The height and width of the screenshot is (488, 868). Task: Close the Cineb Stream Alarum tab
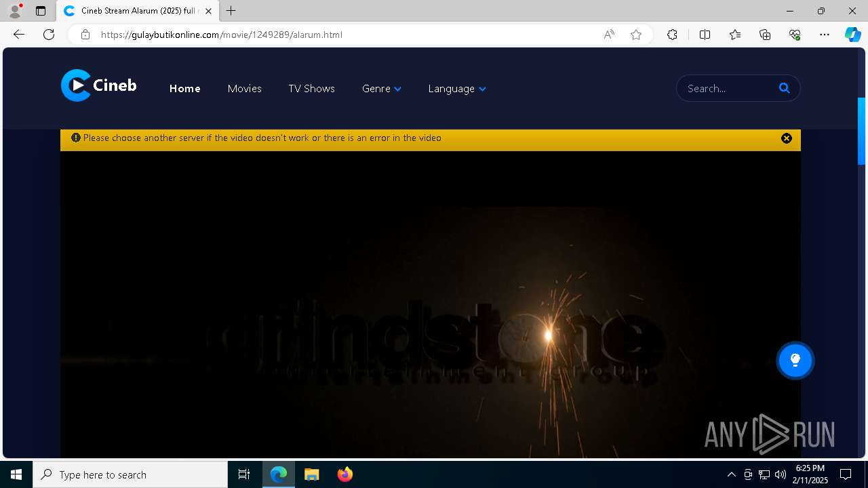tap(208, 11)
